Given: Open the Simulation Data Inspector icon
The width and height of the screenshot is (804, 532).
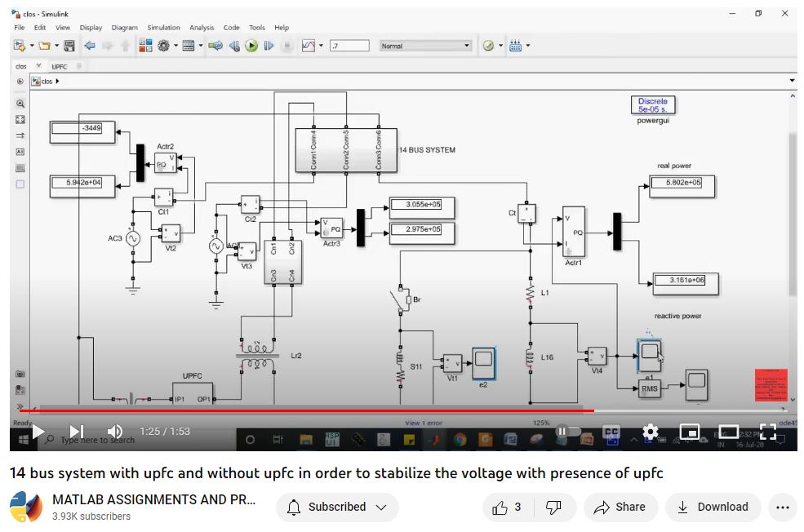Looking at the screenshot, I should click(x=309, y=46).
